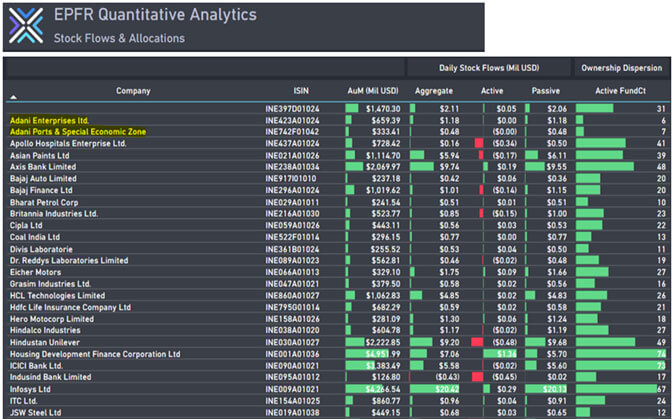The width and height of the screenshot is (672, 419).
Task: Select Adani Ports & Special Economic Zone row
Action: [338, 132]
